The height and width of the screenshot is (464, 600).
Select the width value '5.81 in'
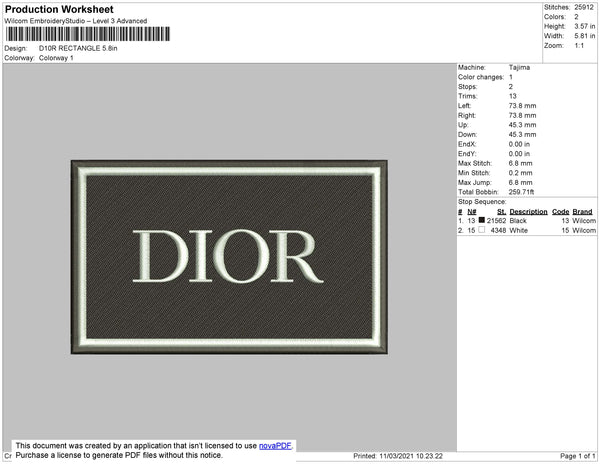pos(585,36)
